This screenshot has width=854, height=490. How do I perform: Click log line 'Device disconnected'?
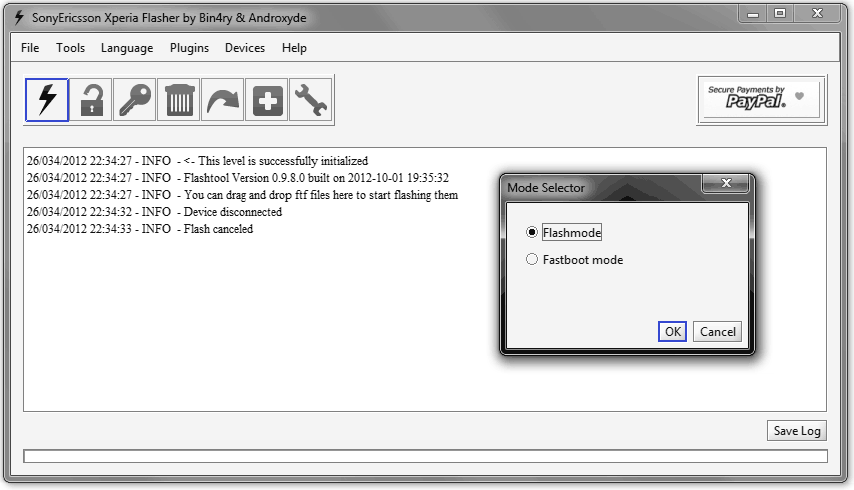pos(154,212)
